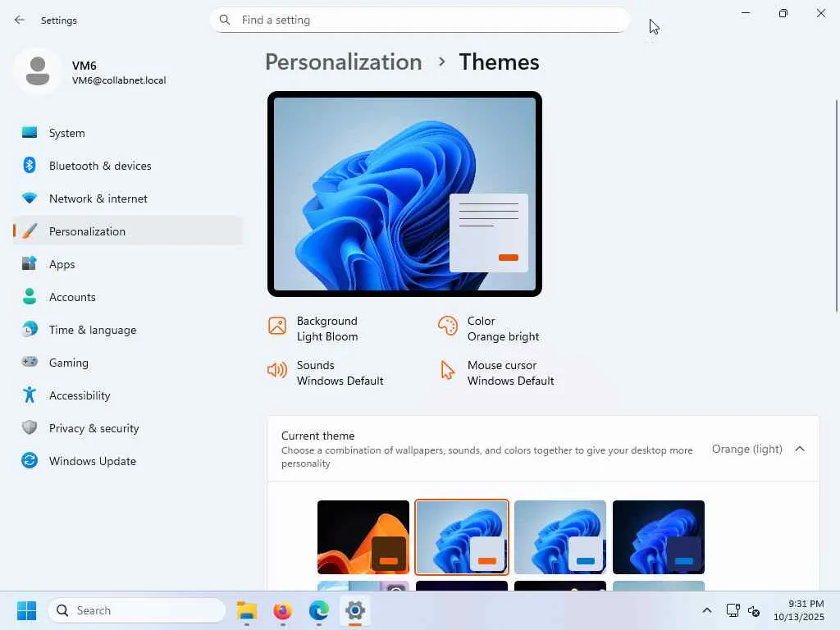Open Bluetooth & devices category
840x630 pixels.
[x=127, y=165]
